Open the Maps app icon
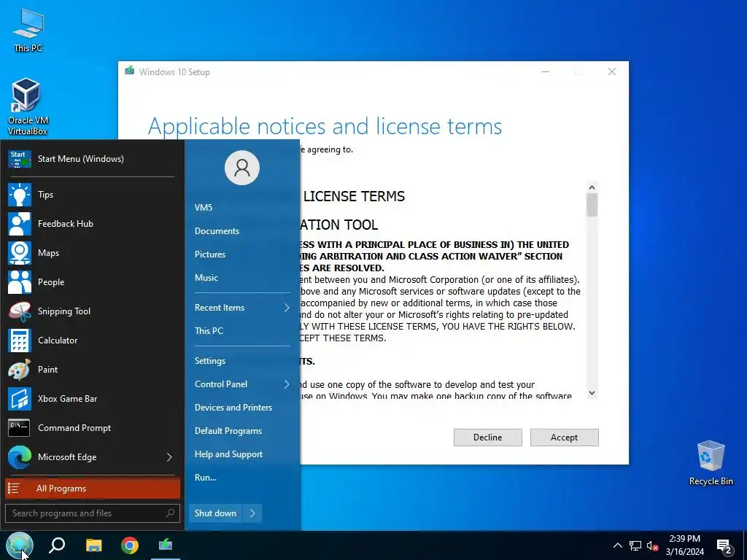The image size is (747, 560). (20, 253)
